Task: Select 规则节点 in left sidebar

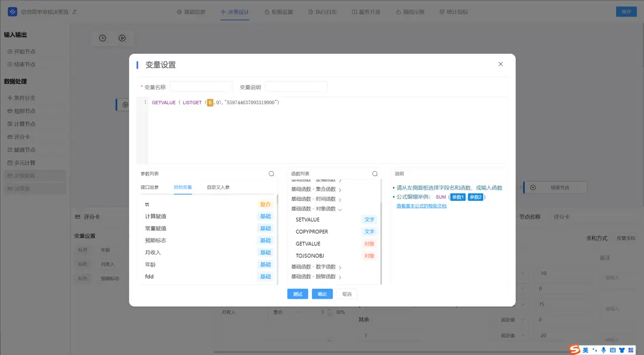Action: 21,111
